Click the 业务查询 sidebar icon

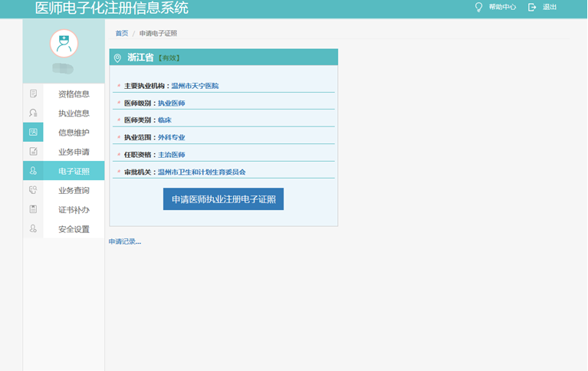[33, 190]
